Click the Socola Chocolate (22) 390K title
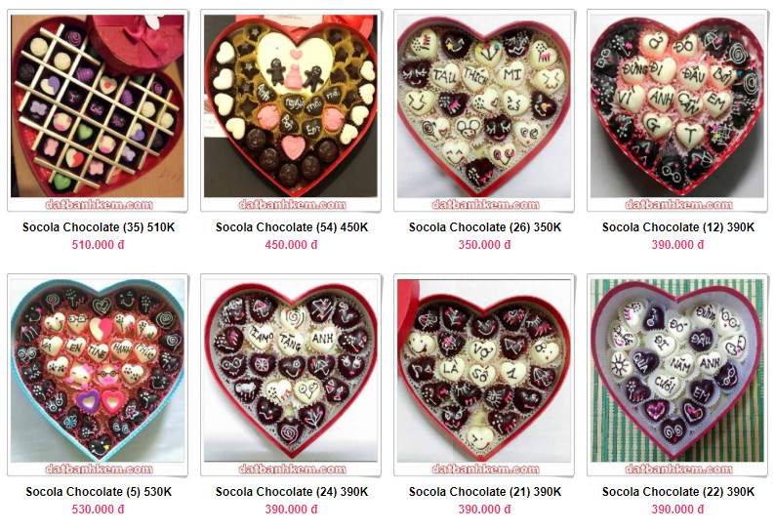Image resolution: width=775 pixels, height=532 pixels. coord(678,492)
